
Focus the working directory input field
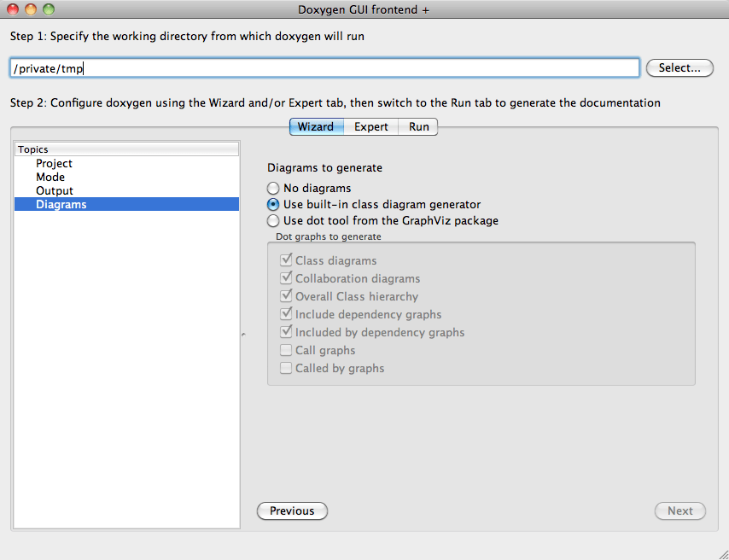click(324, 68)
